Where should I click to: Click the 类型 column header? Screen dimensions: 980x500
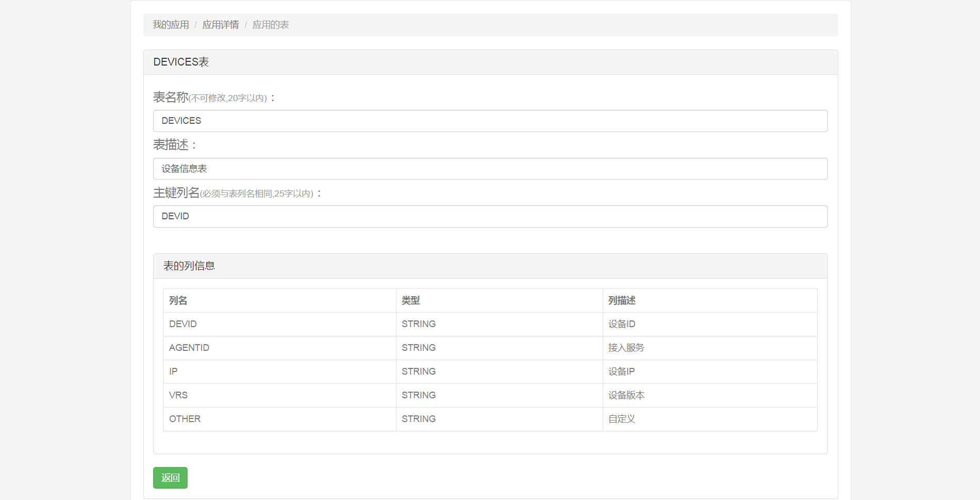(411, 300)
